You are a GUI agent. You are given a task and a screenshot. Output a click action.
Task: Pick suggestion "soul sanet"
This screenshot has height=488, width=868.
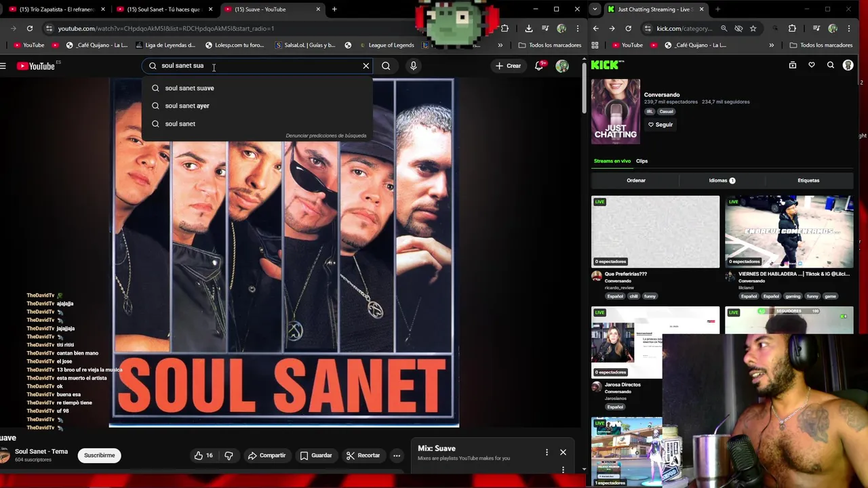[257, 124]
